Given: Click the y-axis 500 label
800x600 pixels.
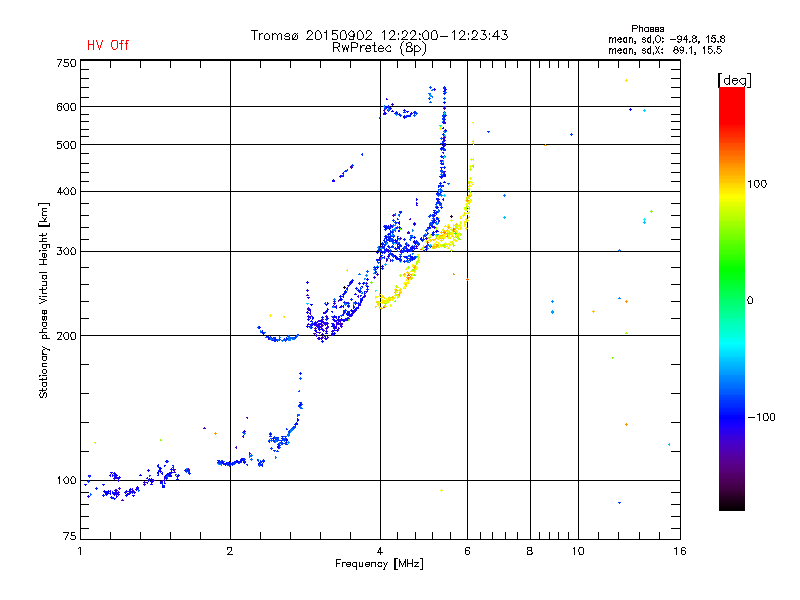Looking at the screenshot, I should pos(66,145).
